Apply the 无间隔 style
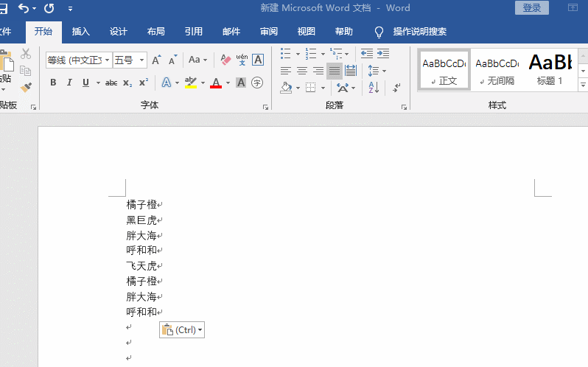The height and width of the screenshot is (367, 588). [497, 70]
